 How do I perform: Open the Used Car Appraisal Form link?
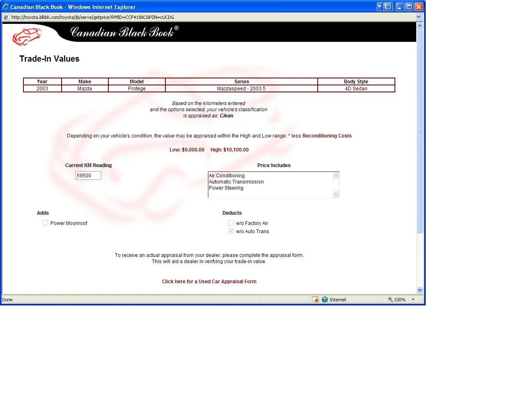coord(209,282)
